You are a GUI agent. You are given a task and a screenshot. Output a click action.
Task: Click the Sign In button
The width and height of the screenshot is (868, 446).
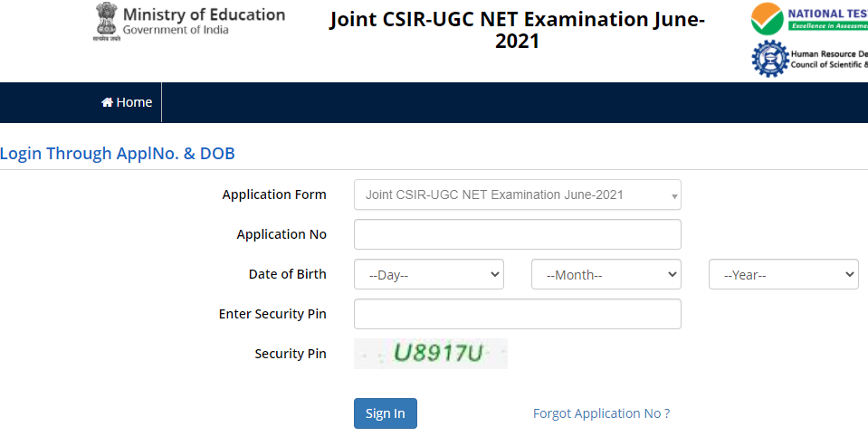[x=385, y=413]
